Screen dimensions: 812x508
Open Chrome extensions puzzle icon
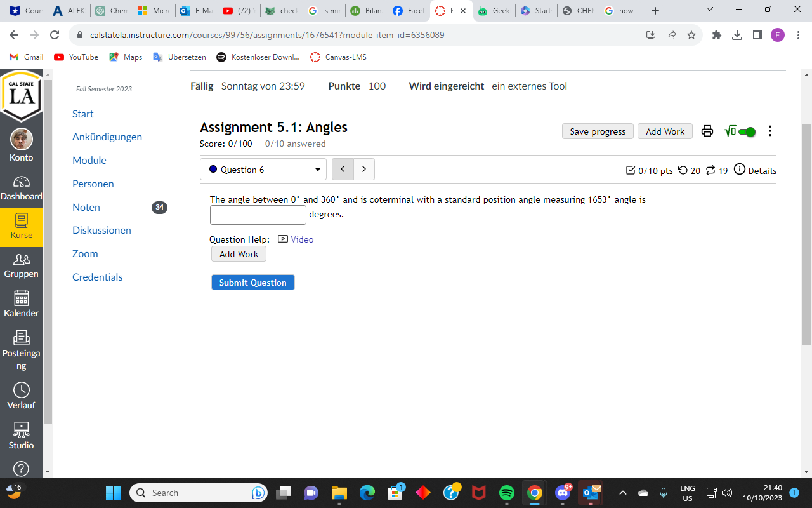717,35
